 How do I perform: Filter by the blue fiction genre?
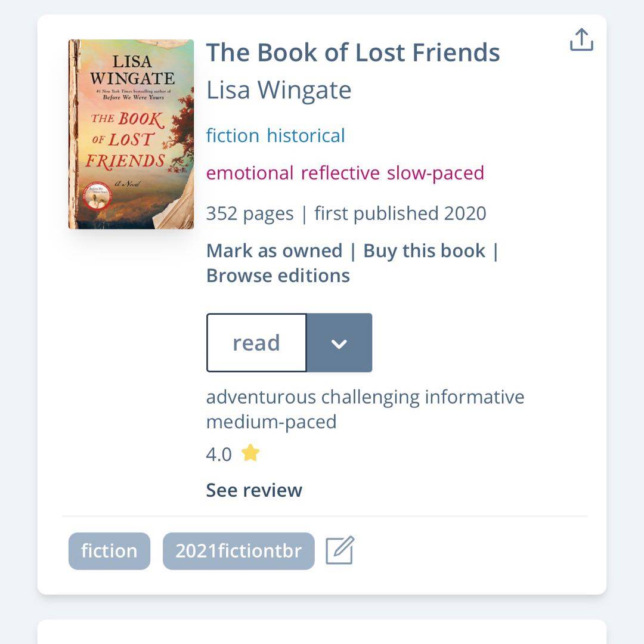click(x=233, y=135)
